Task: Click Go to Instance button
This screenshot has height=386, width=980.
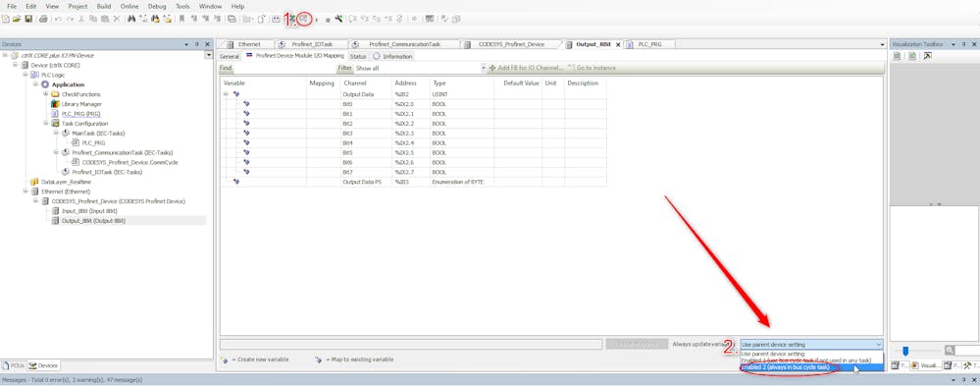Action: pyautogui.click(x=592, y=68)
